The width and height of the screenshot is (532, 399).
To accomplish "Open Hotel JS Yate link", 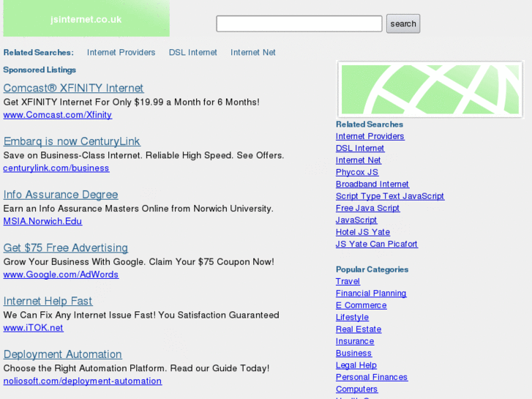I will 363,232.
